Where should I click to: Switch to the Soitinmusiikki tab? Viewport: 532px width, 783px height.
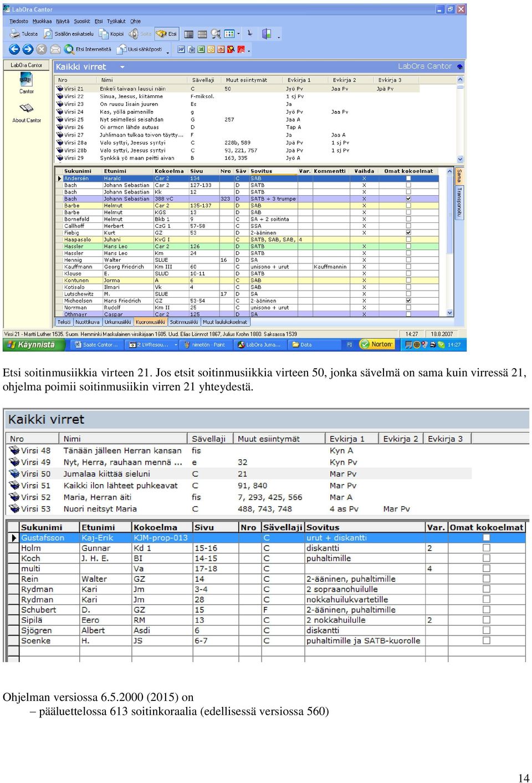click(184, 322)
